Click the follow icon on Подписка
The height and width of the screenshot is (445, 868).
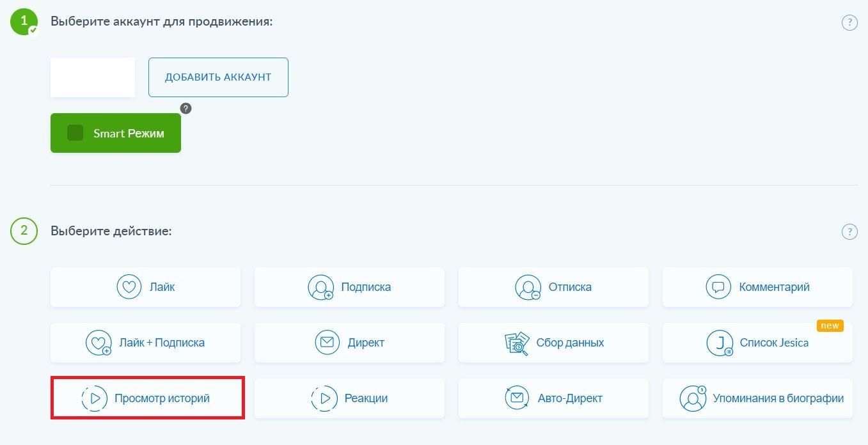tap(321, 287)
